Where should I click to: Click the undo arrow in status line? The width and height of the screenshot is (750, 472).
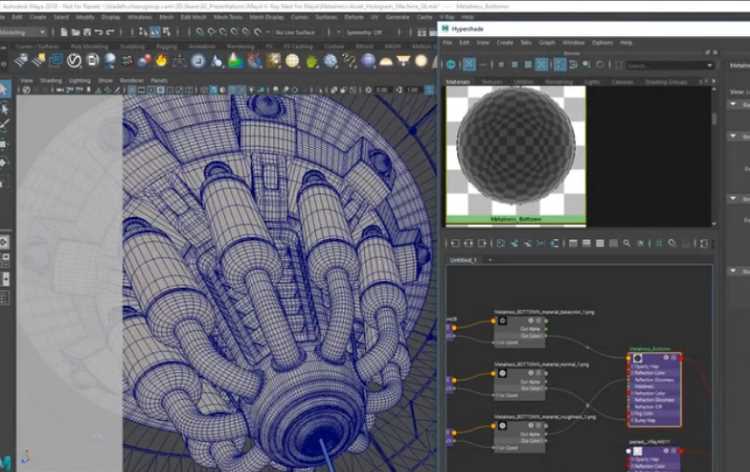(99, 32)
